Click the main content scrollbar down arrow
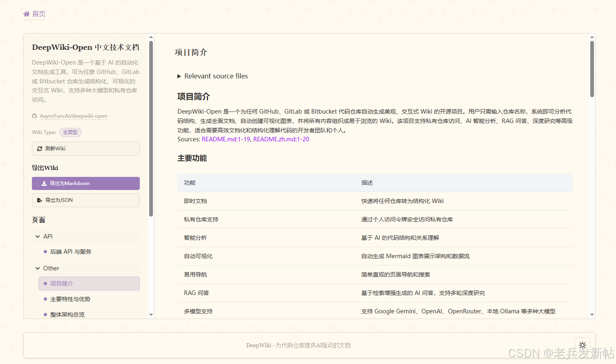The image size is (616, 364). [592, 315]
